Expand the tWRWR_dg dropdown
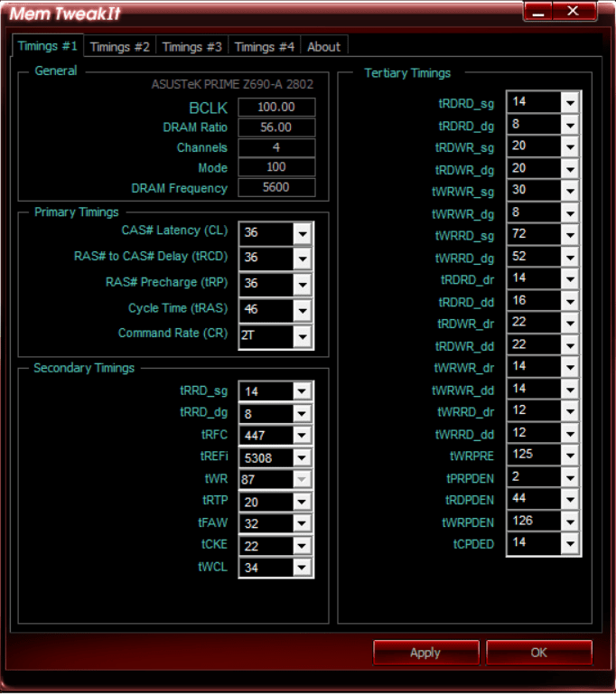 (x=570, y=213)
